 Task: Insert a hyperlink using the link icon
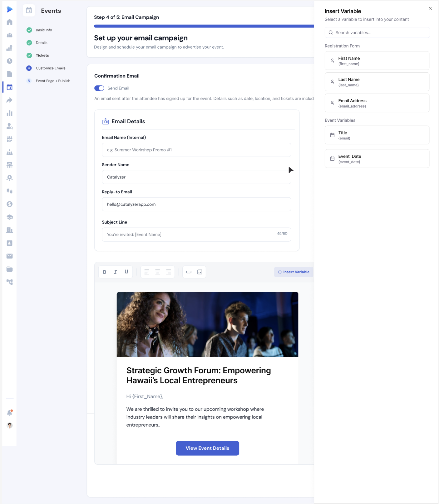coord(189,272)
